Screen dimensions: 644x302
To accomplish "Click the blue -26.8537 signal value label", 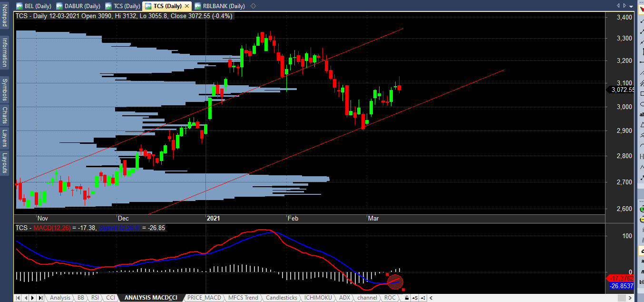I will (622, 286).
